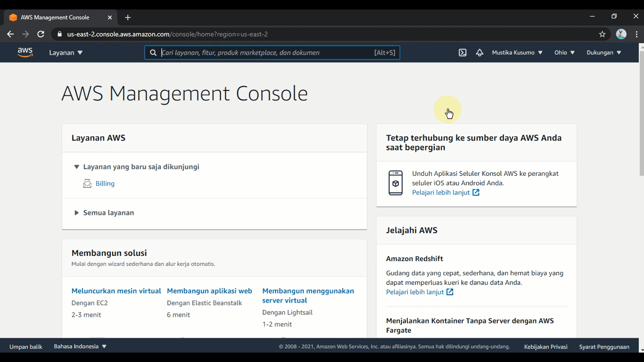
Task: Click the Dengan EC2 text
Action: click(x=90, y=303)
